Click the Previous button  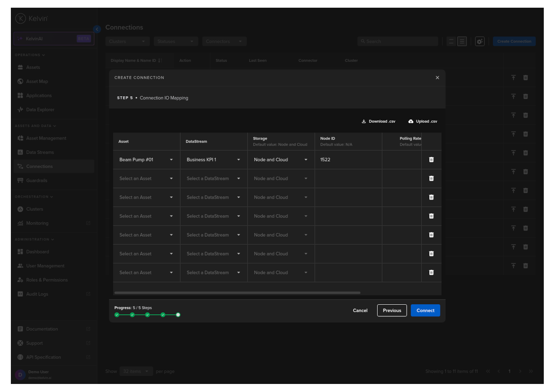pos(392,310)
